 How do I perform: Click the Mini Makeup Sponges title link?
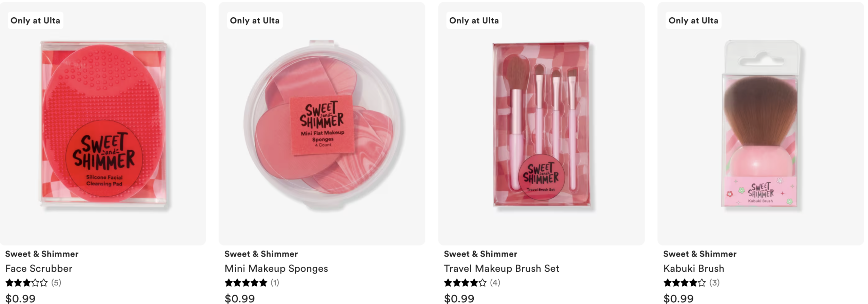coord(276,268)
